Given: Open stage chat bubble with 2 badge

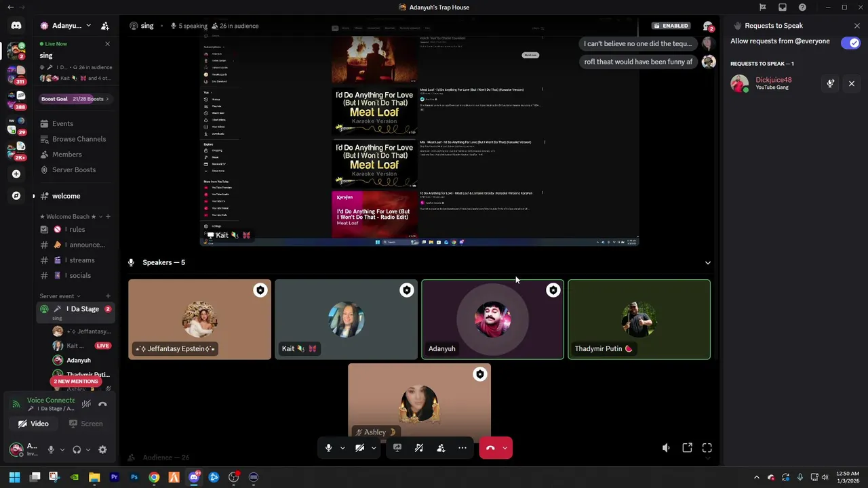Looking at the screenshot, I should pyautogui.click(x=708, y=26).
